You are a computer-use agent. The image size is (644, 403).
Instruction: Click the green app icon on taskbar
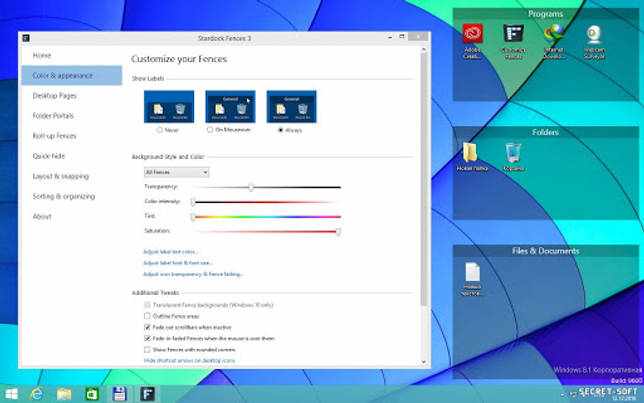92,394
